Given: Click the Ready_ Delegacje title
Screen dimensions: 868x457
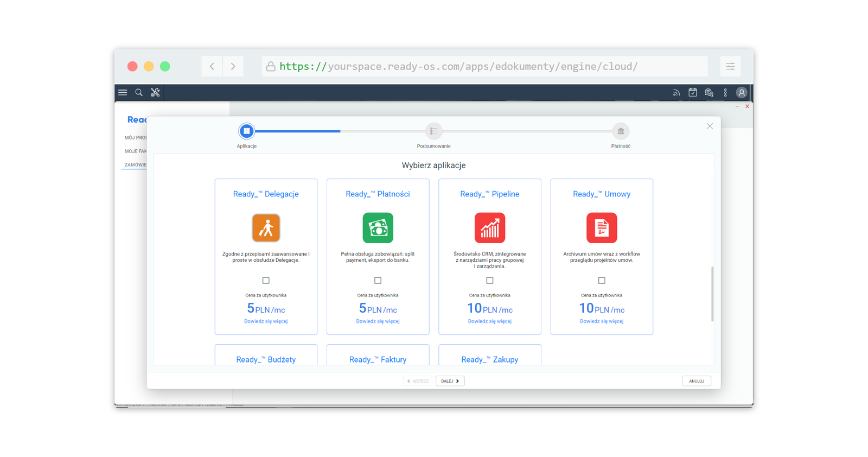Looking at the screenshot, I should point(266,194).
